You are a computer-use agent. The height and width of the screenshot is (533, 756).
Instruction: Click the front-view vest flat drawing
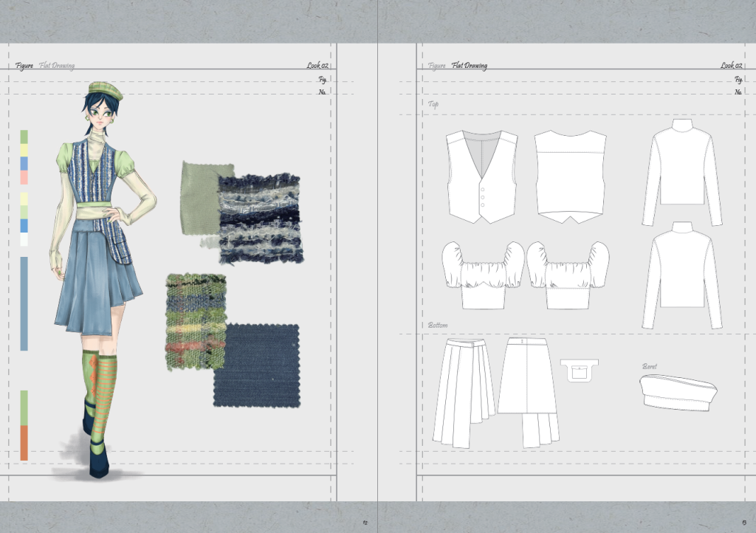click(x=481, y=177)
